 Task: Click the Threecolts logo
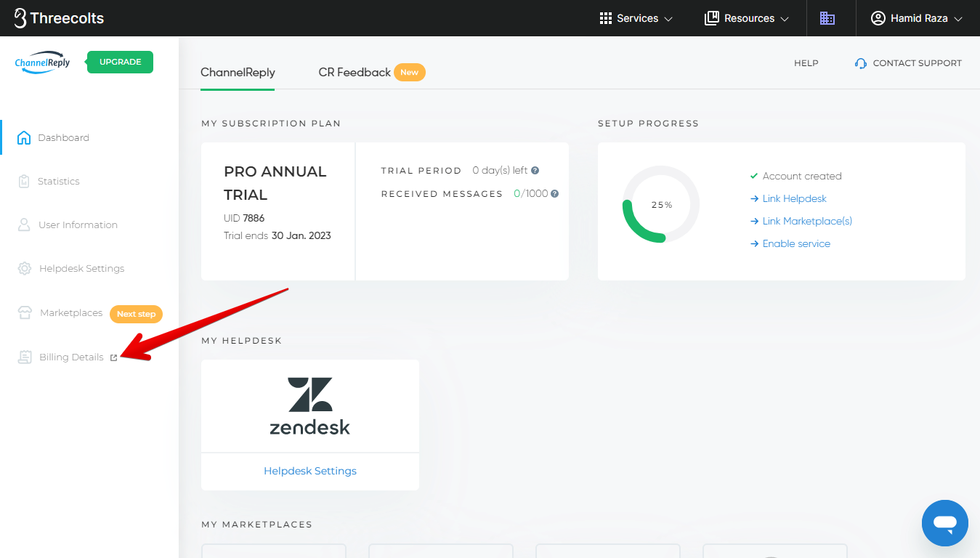coord(59,18)
